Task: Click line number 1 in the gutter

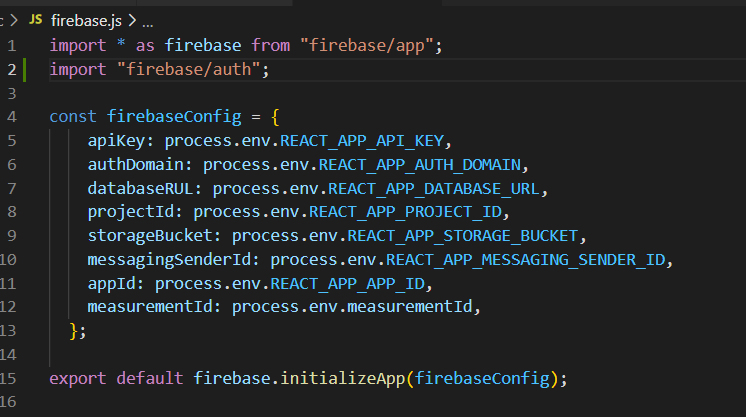Action: point(12,46)
